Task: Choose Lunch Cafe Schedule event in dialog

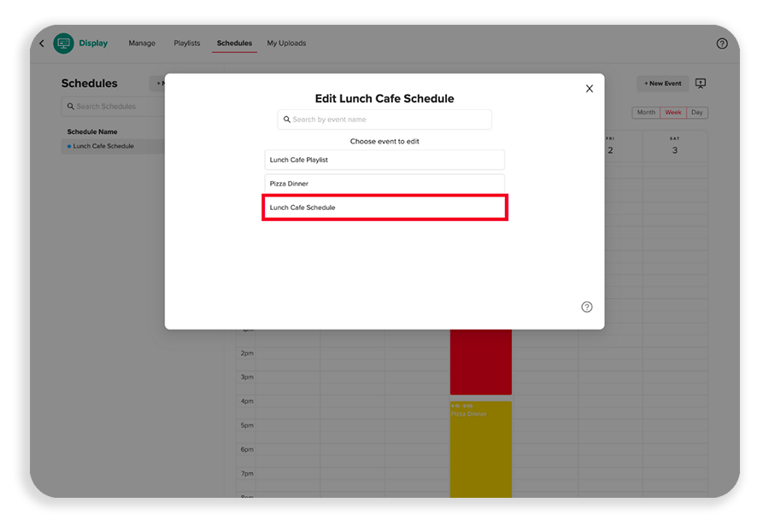Action: [x=384, y=208]
